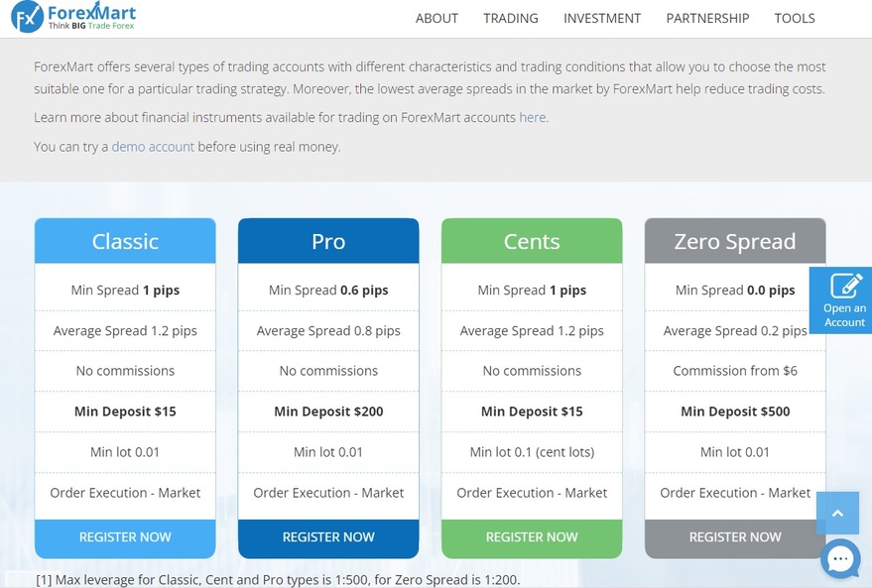Click 'Min lot 0.01' in Pro card

click(328, 452)
